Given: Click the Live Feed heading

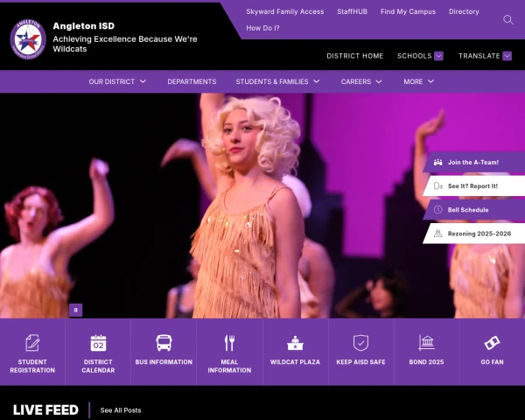Looking at the screenshot, I should (45, 410).
